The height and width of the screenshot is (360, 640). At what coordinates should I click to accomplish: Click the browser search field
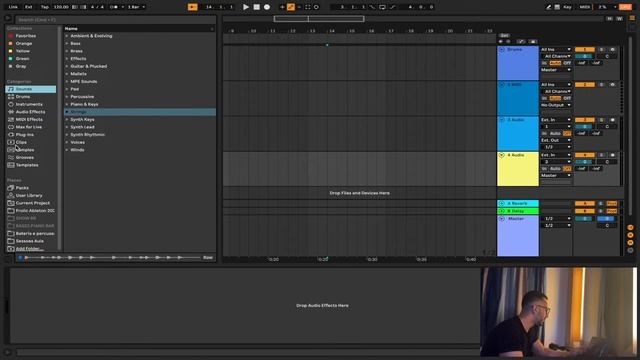116,20
